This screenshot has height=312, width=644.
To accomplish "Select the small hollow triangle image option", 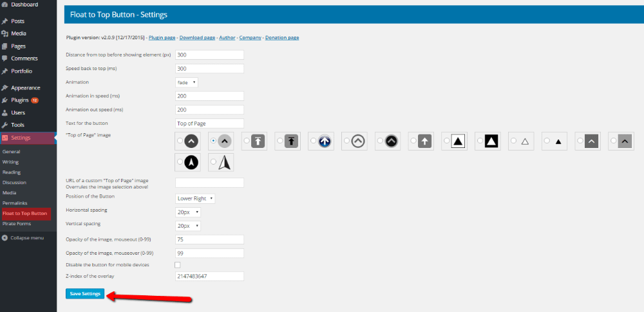I will 513,141.
